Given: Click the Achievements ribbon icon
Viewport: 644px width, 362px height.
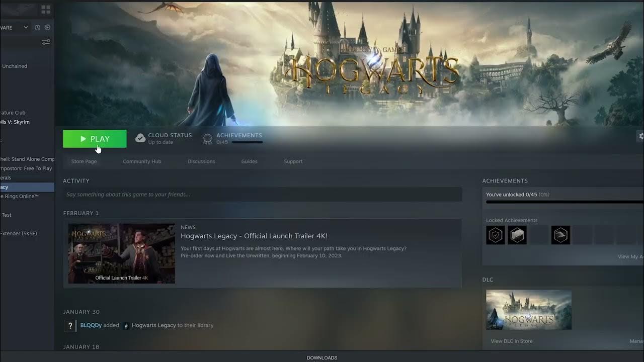Looking at the screenshot, I should tap(207, 139).
